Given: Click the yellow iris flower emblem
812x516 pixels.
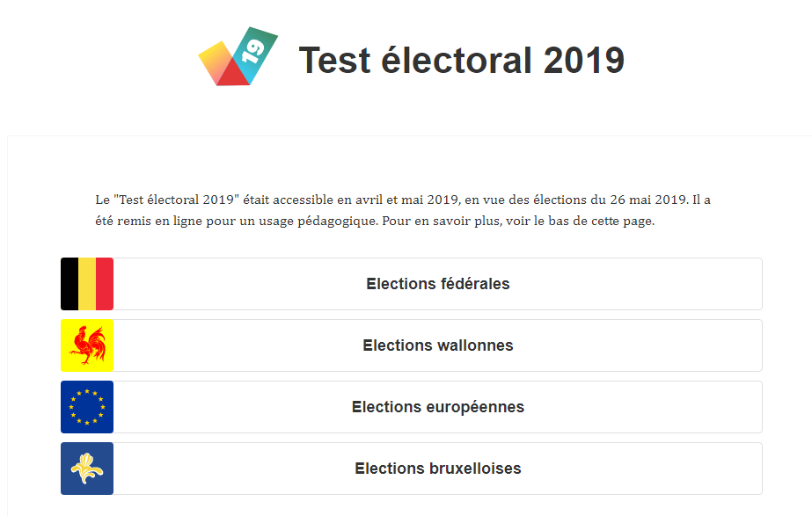Looking at the screenshot, I should tap(86, 469).
